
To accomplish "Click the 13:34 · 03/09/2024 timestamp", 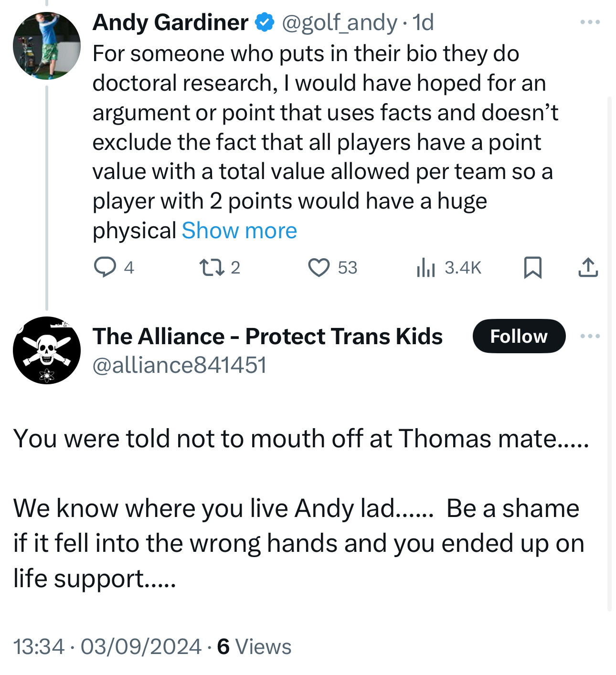I will tap(107, 647).
